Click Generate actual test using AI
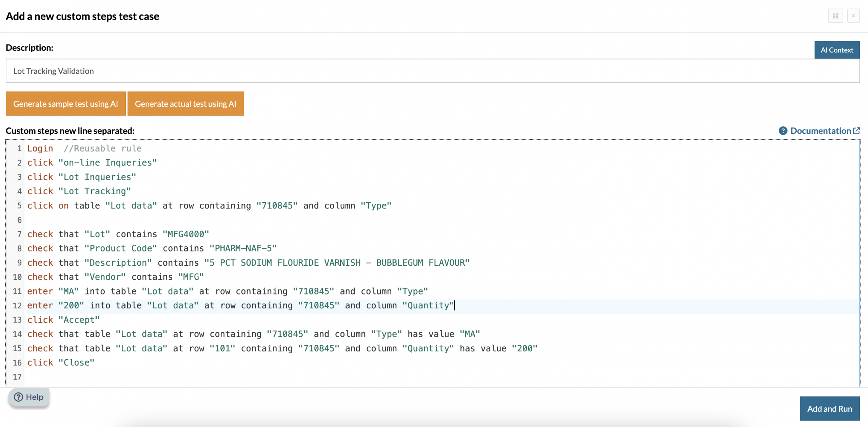 [185, 104]
